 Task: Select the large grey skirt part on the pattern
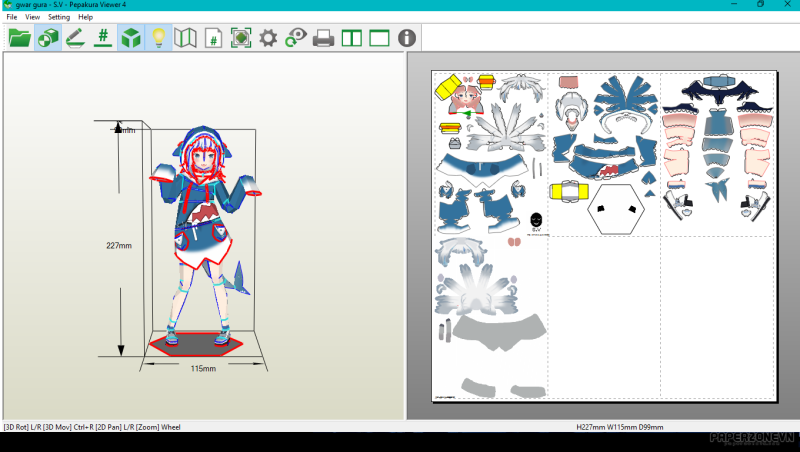click(498, 332)
